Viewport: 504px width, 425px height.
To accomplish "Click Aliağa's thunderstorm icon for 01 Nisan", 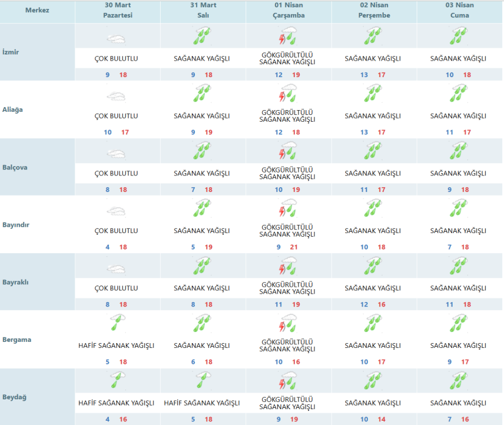I will [x=287, y=95].
